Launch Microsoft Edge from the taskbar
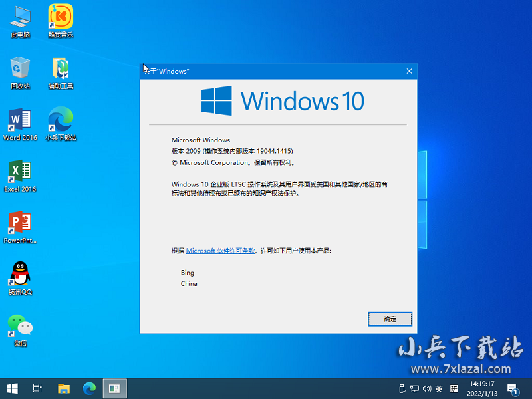 90,389
